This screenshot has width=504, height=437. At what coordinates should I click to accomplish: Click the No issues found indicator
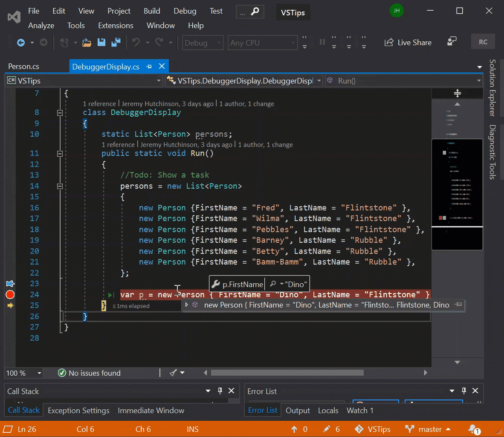click(89, 373)
